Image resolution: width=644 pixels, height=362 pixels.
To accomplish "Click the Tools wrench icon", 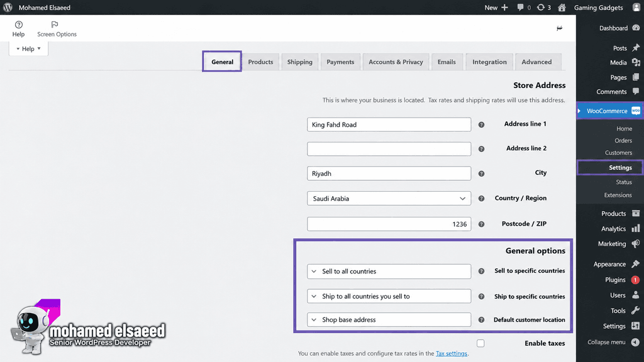I will [636, 310].
